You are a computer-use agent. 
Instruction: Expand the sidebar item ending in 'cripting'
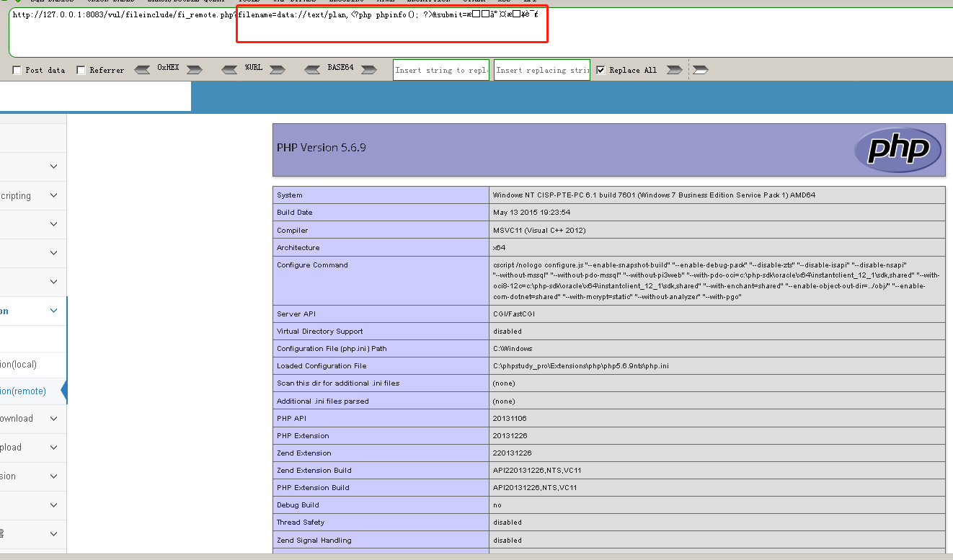(x=53, y=195)
